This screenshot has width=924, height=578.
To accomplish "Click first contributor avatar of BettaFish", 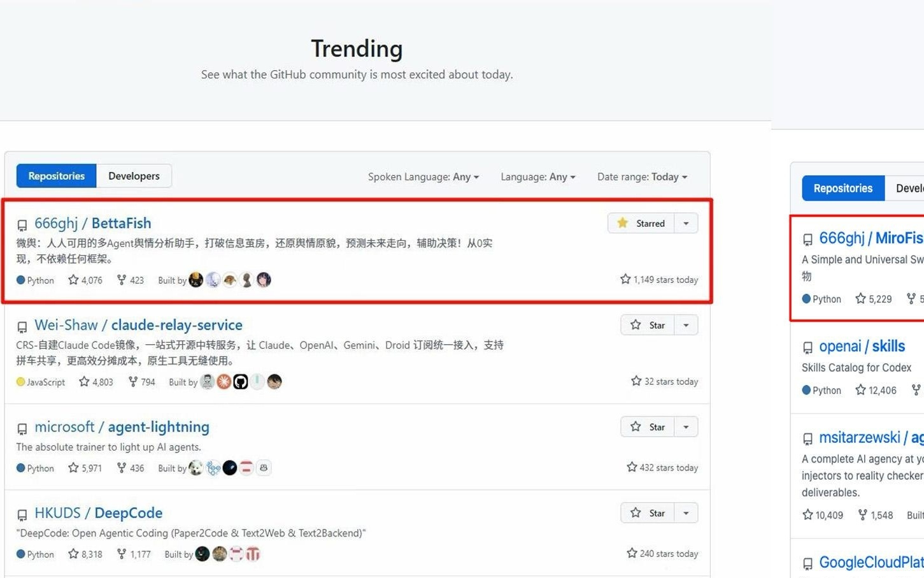I will coord(196,280).
